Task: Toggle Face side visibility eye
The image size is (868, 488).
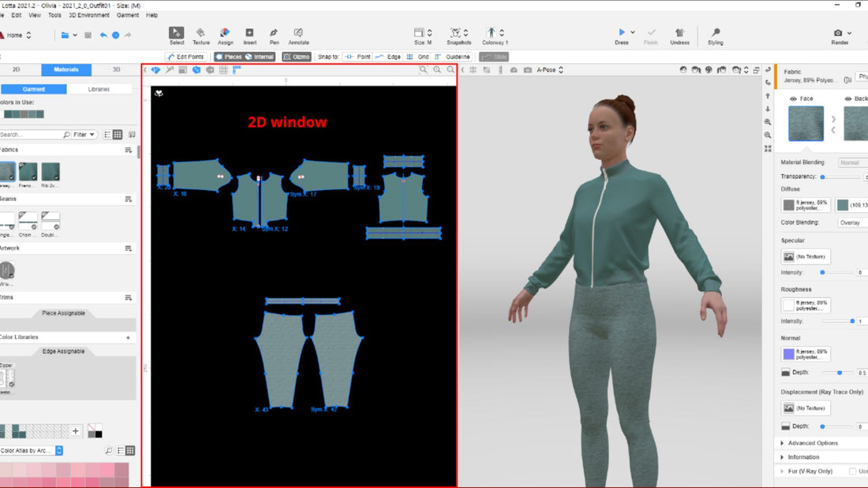Action: [x=793, y=99]
